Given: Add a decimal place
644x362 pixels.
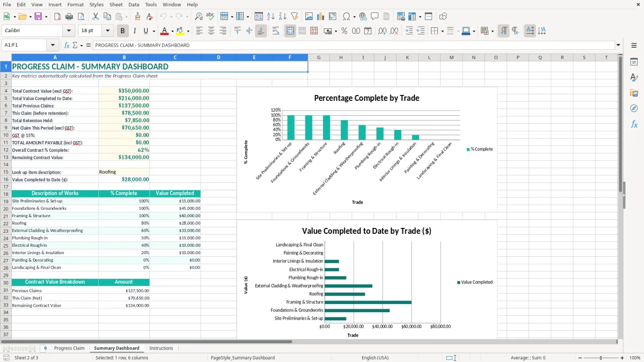Looking at the screenshot, I should point(382,31).
